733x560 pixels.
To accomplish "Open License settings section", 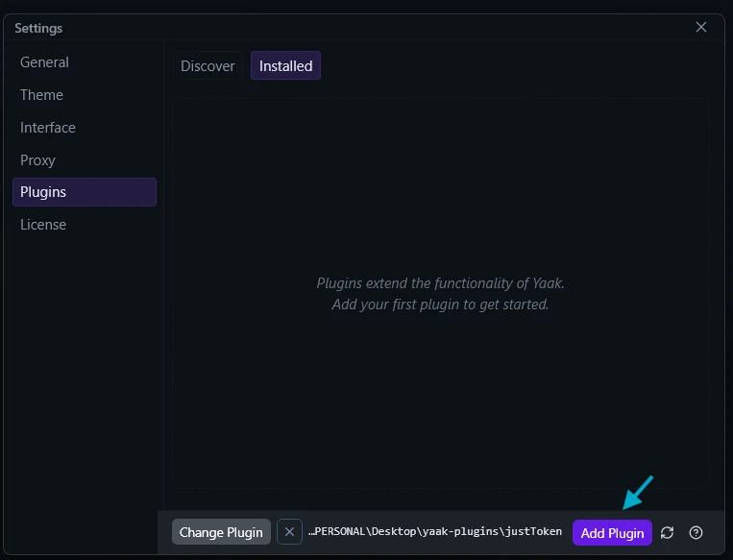I will click(x=85, y=225).
